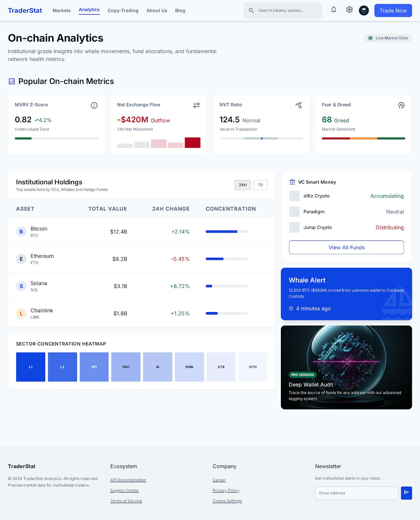Go to Copy-Trading in the navbar

tap(123, 10)
